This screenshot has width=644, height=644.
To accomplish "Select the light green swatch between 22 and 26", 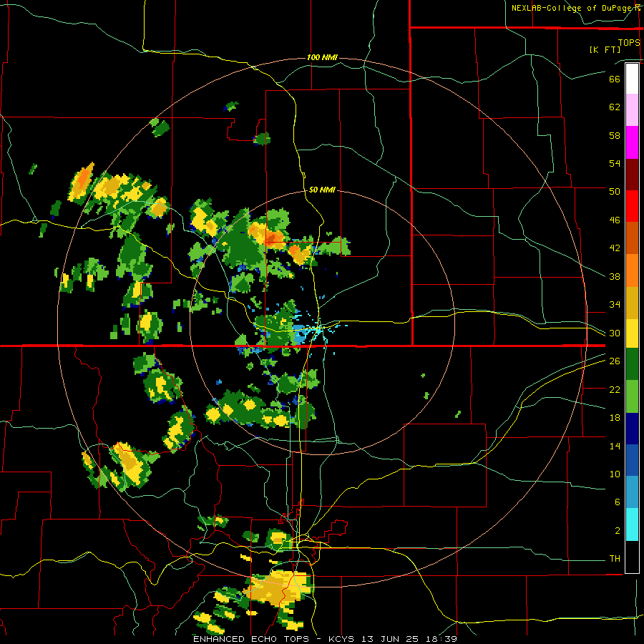I will (632, 396).
